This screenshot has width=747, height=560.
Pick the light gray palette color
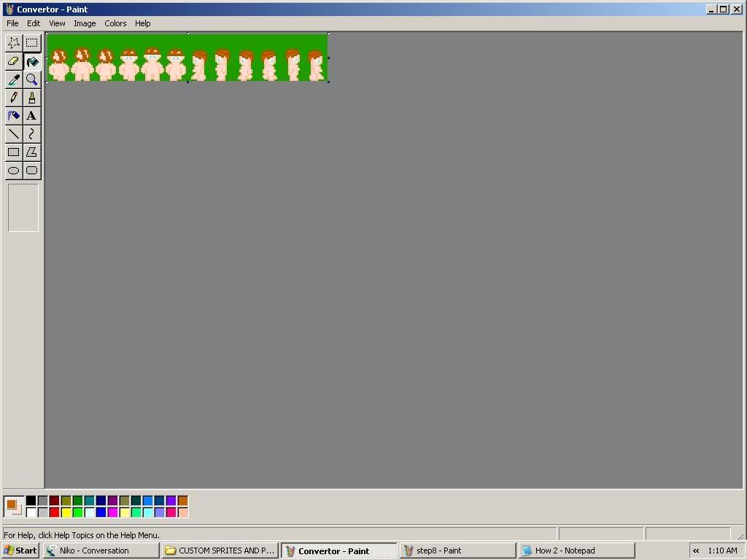point(43,513)
